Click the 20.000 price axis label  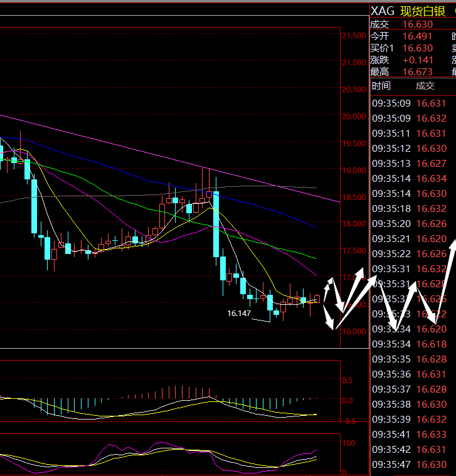click(354, 116)
